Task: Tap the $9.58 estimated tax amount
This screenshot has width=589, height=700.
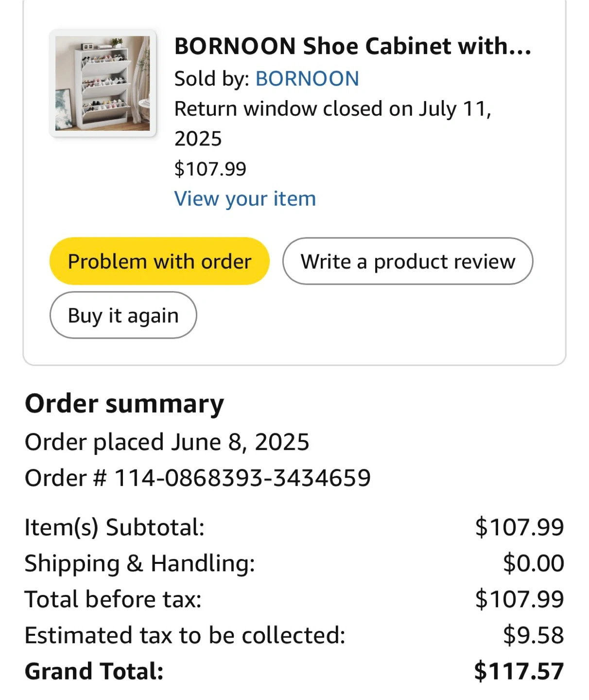Action: coord(533,635)
